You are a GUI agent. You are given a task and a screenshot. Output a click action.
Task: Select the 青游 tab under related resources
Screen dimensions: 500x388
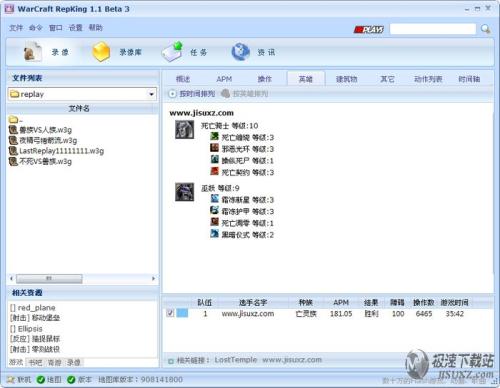(x=55, y=362)
